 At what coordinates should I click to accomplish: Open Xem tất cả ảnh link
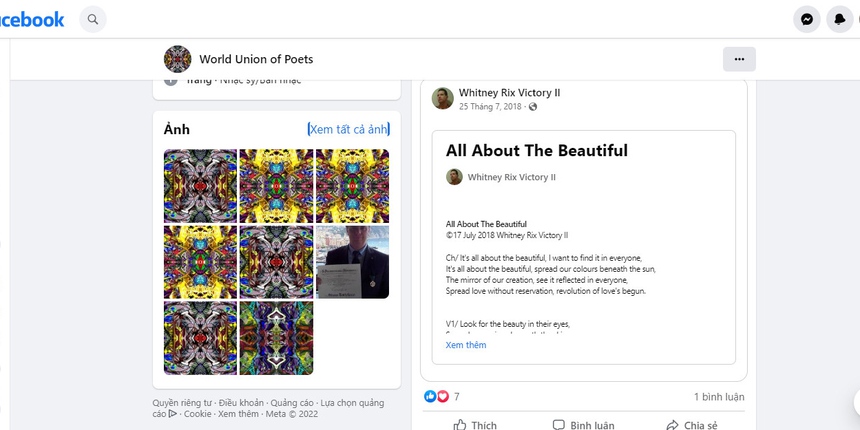tap(348, 129)
